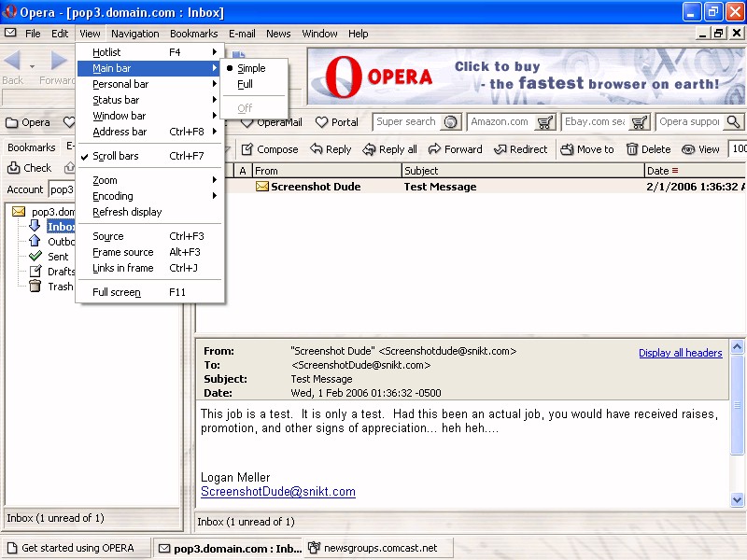747x560 pixels.
Task: Sort messages by the Date column header
Action: point(695,171)
